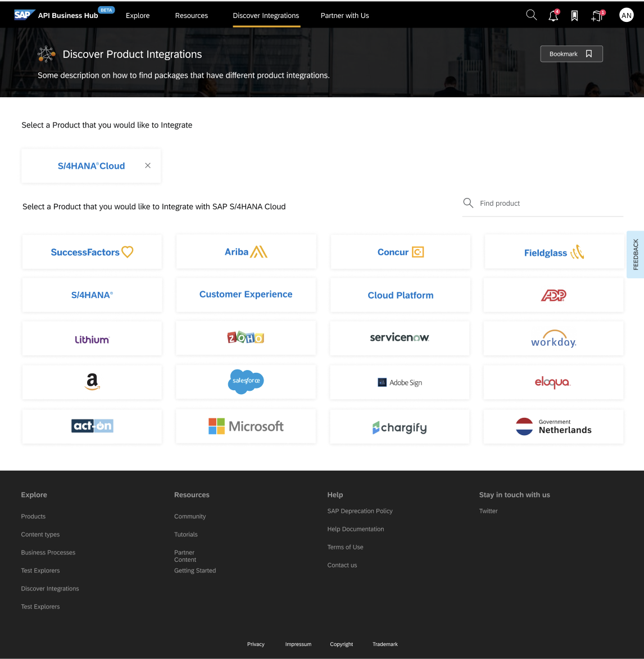Open the Resources menu
This screenshot has width=644, height=659.
(191, 16)
